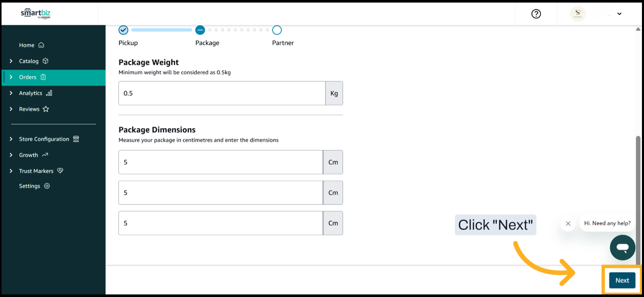This screenshot has width=644, height=297.
Task: Click the Analytics bar chart icon
Action: pos(49,93)
